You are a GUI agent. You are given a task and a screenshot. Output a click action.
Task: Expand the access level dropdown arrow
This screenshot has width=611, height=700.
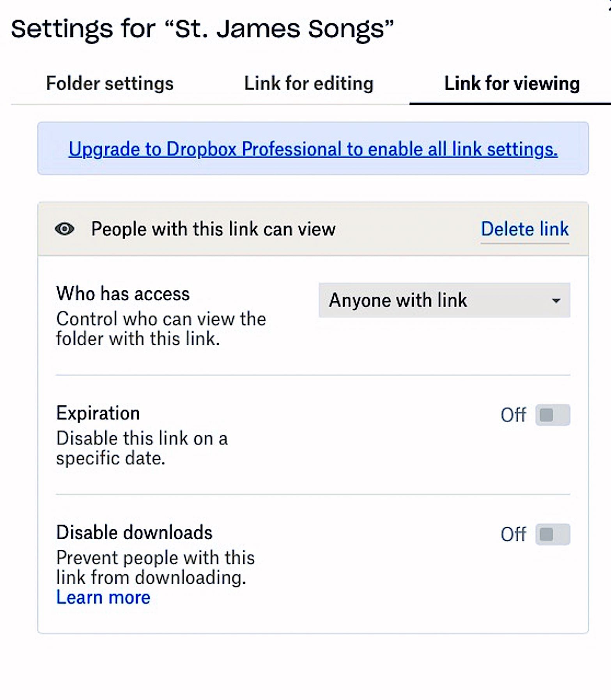click(x=557, y=301)
